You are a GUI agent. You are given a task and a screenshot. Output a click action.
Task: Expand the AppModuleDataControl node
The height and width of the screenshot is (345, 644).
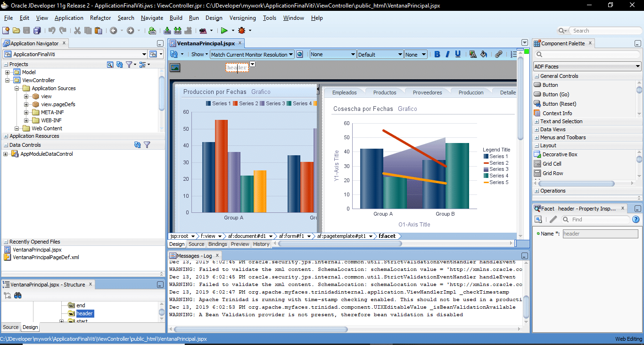[6, 154]
